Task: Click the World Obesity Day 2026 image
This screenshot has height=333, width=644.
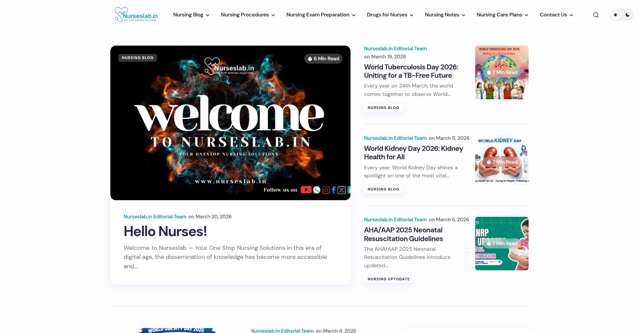Action: pyautogui.click(x=177, y=330)
